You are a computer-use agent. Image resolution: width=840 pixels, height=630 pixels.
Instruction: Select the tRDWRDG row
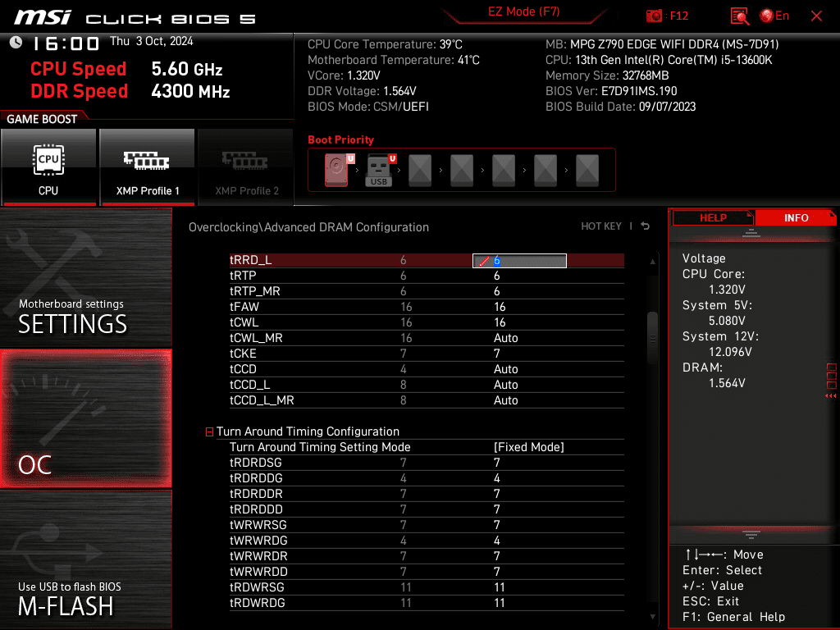click(x=427, y=603)
